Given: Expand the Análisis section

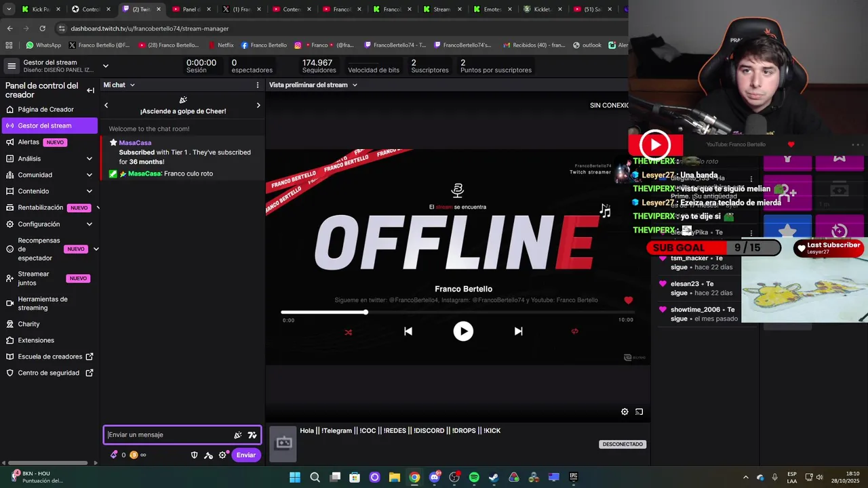Looking at the screenshot, I should pos(90,159).
